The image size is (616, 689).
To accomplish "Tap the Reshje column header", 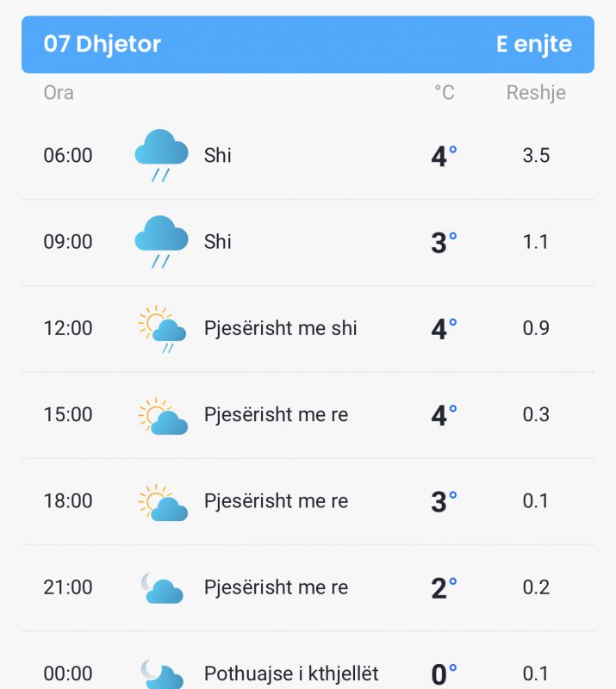I will point(536,93).
